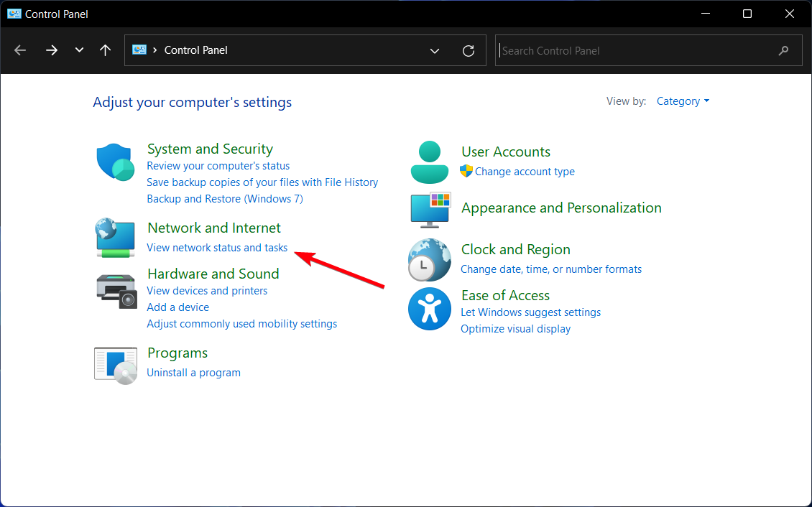Open Network and Internet category
Screen dimensions: 812x507
(x=214, y=228)
